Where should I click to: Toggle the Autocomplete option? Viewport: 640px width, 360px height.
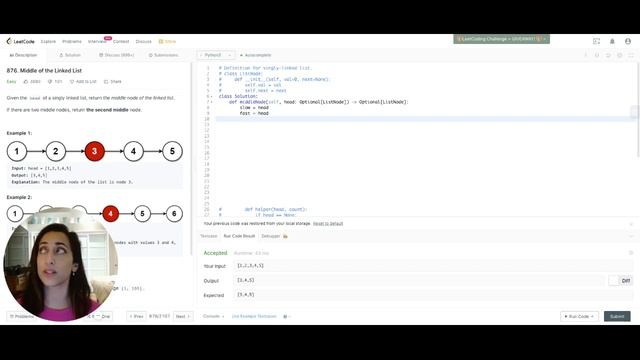(x=256, y=55)
